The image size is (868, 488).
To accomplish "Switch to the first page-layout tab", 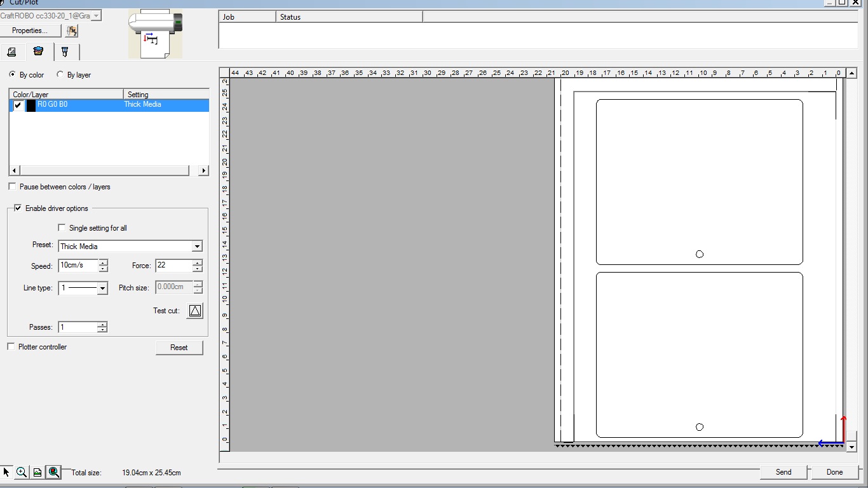I will 11,52.
